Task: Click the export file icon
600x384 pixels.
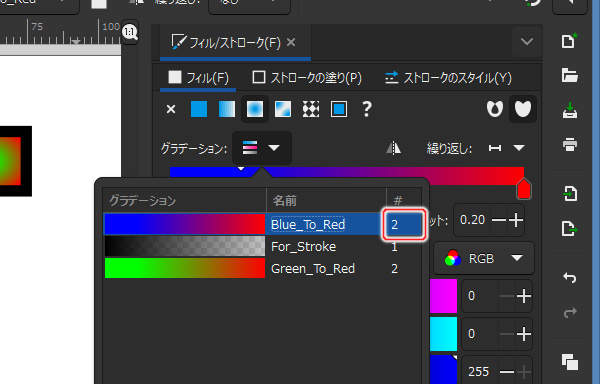Action: (569, 228)
